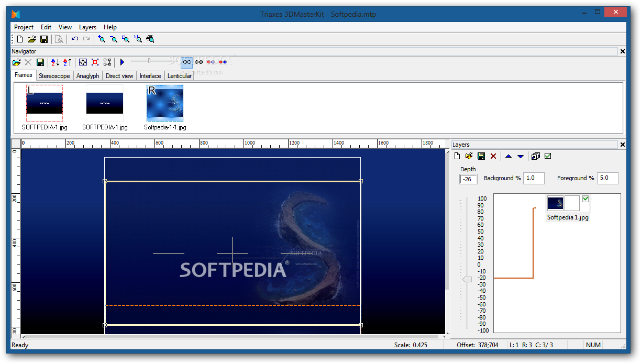Click the Background % input field
The image size is (641, 364).
(534, 178)
